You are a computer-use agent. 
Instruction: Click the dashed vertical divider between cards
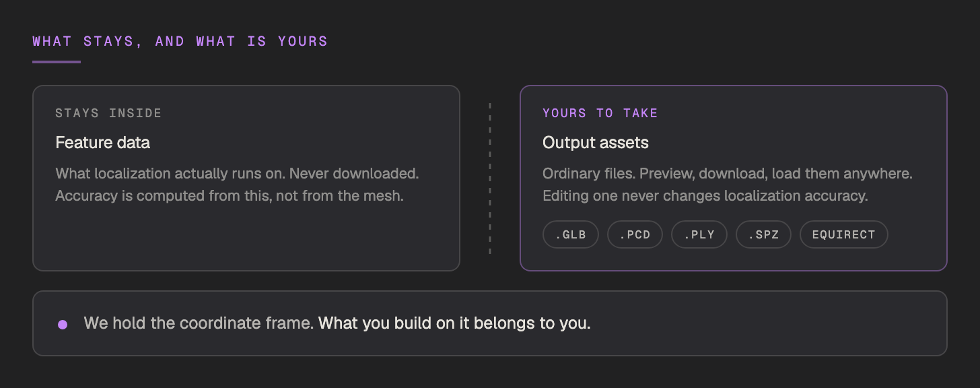490,179
